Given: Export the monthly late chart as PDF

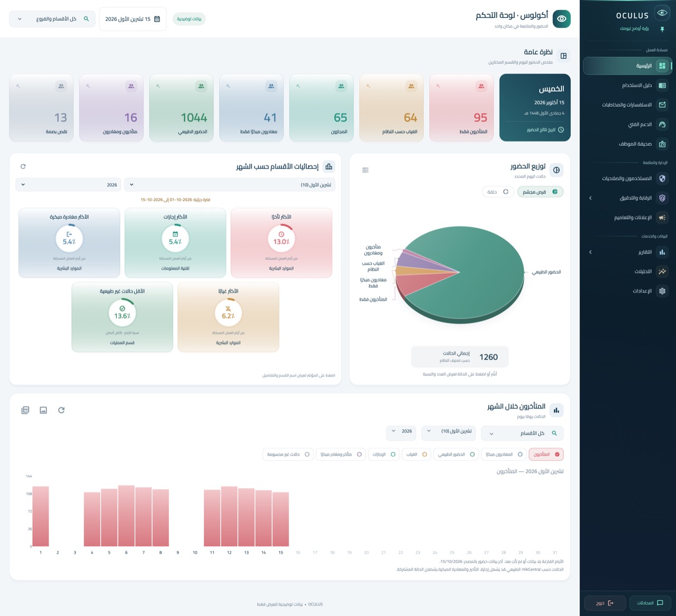Looking at the screenshot, I should pos(25,410).
